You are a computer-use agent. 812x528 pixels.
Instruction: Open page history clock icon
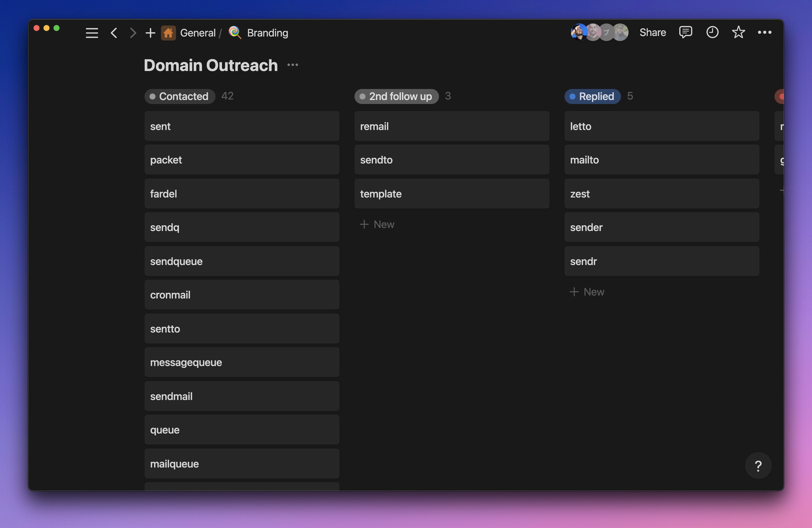tap(712, 32)
